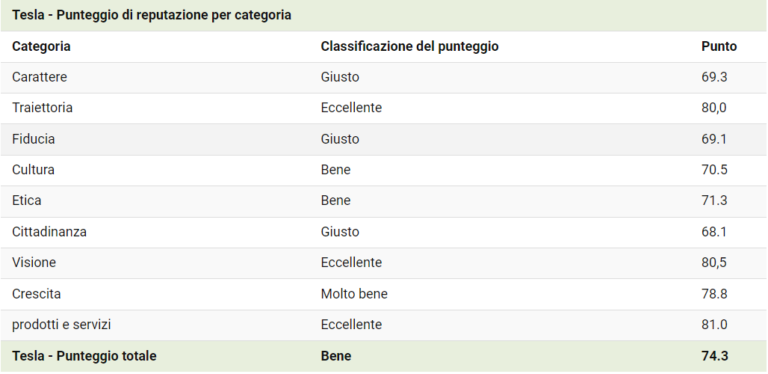Click the Visione category cell
Image resolution: width=768 pixels, height=374 pixels.
[x=34, y=262]
